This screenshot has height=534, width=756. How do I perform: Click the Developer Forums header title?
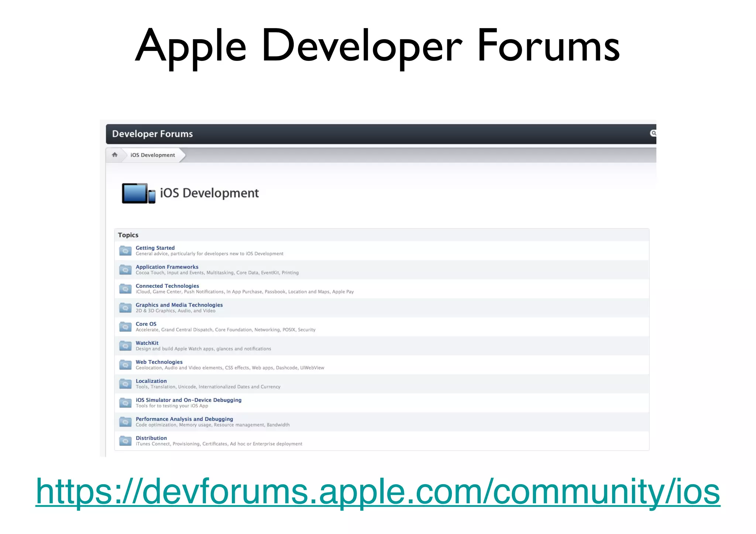152,134
